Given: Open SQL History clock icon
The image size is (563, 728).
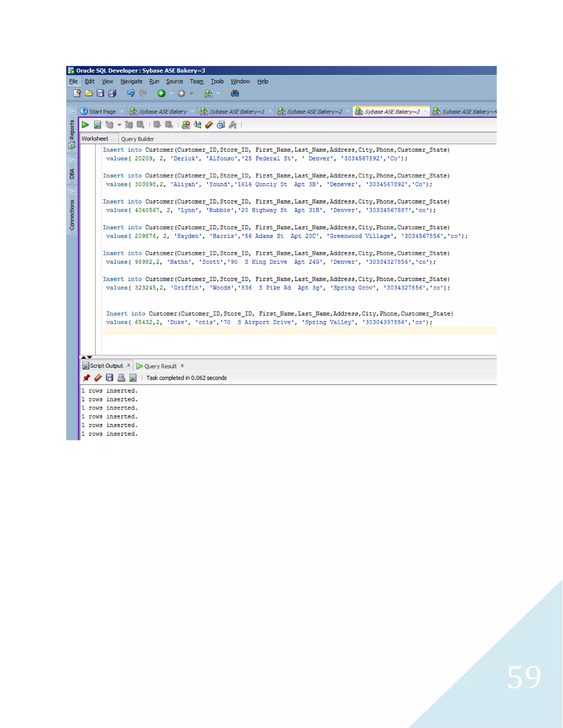Looking at the screenshot, I should pos(221,125).
